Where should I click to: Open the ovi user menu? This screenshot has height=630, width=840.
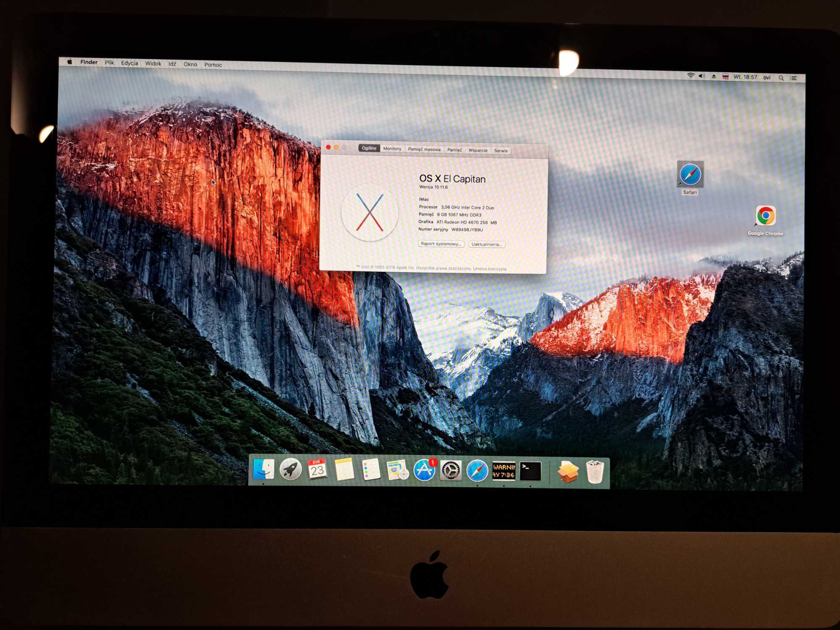[x=767, y=78]
